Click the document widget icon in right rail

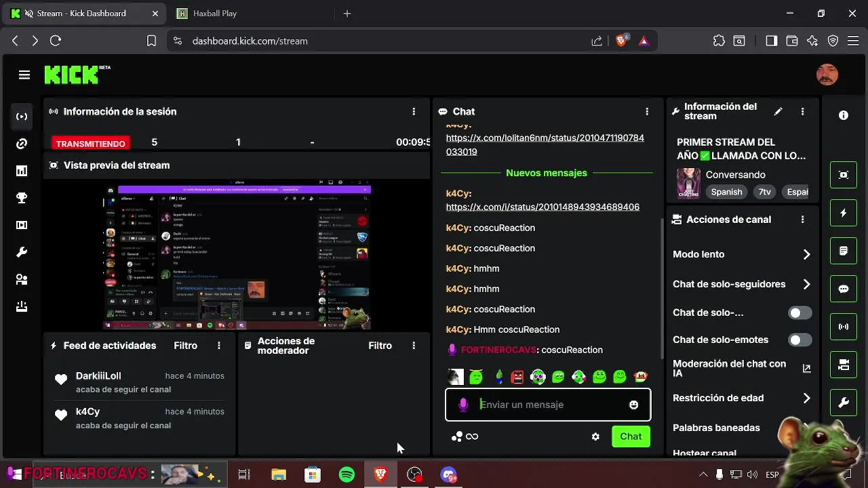click(844, 251)
